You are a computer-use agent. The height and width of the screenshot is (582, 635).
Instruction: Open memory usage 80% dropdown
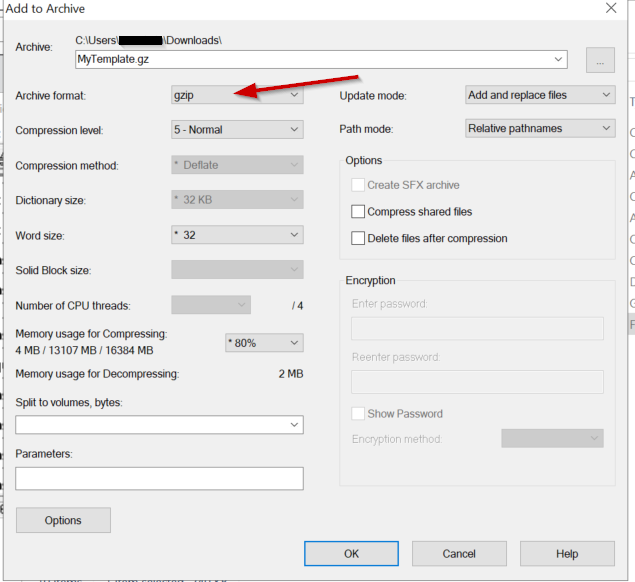pos(263,343)
